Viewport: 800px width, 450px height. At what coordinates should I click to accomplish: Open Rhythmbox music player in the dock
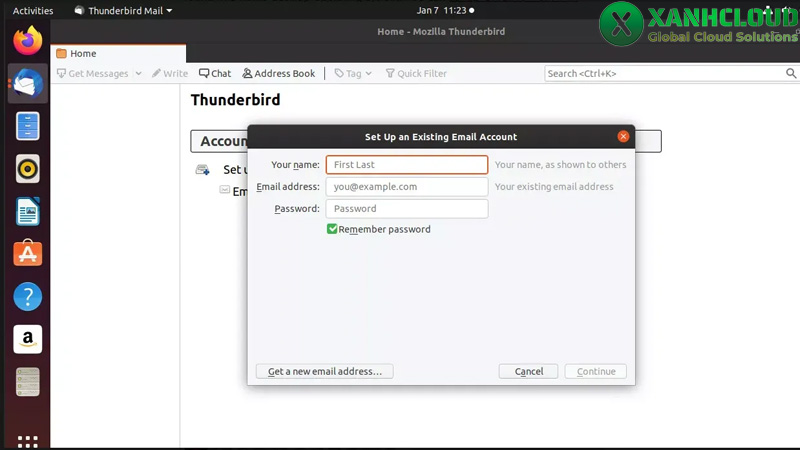pyautogui.click(x=28, y=169)
